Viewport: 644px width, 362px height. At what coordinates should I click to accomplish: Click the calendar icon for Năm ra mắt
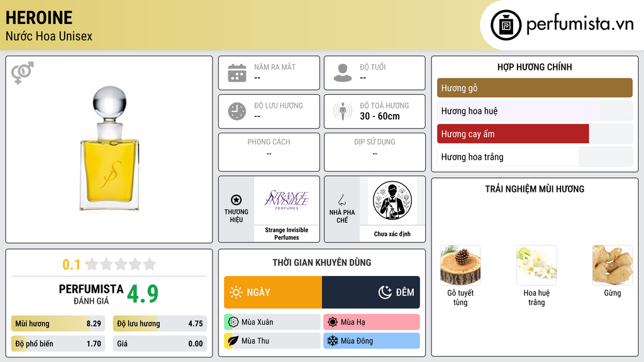237,73
